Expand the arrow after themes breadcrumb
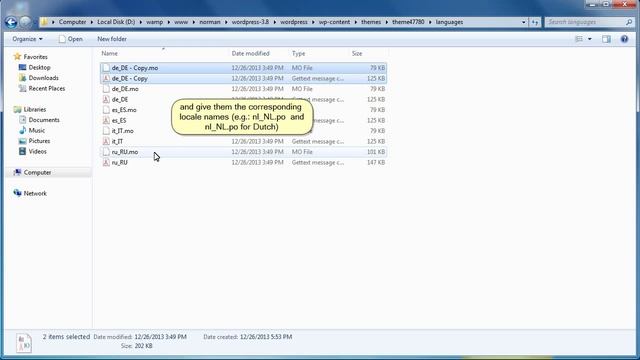Screen dimensions: 640x360 click(x=387, y=22)
